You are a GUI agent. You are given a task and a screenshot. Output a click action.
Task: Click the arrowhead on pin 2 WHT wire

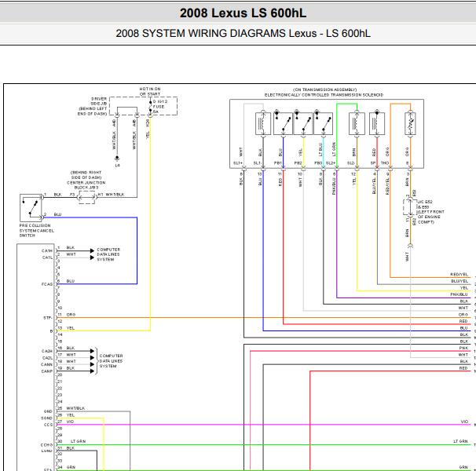point(92,257)
